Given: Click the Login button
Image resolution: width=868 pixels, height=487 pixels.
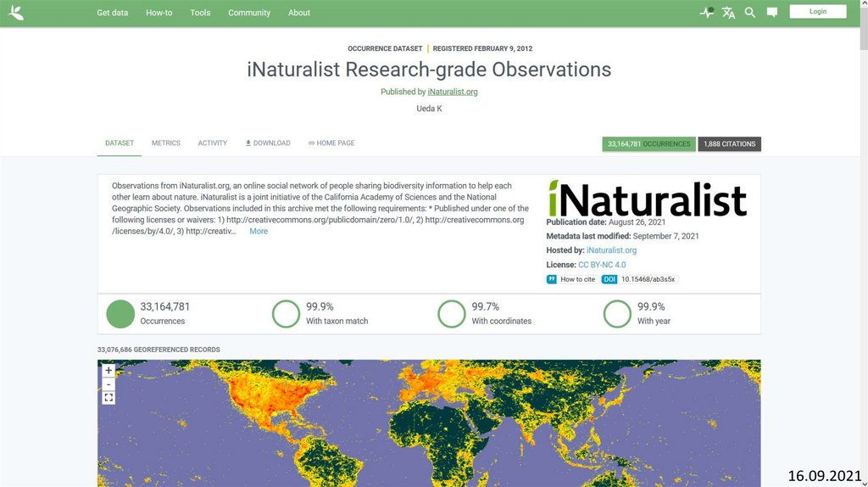Looking at the screenshot, I should click(818, 12).
